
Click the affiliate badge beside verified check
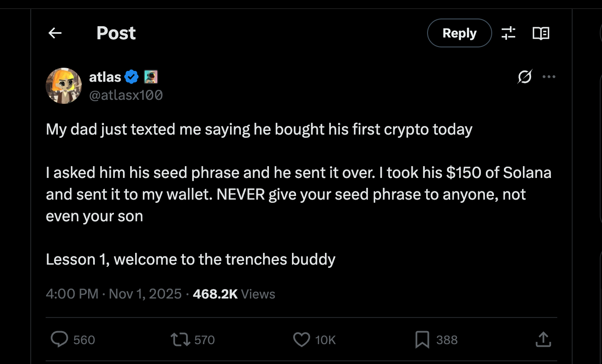coord(150,77)
